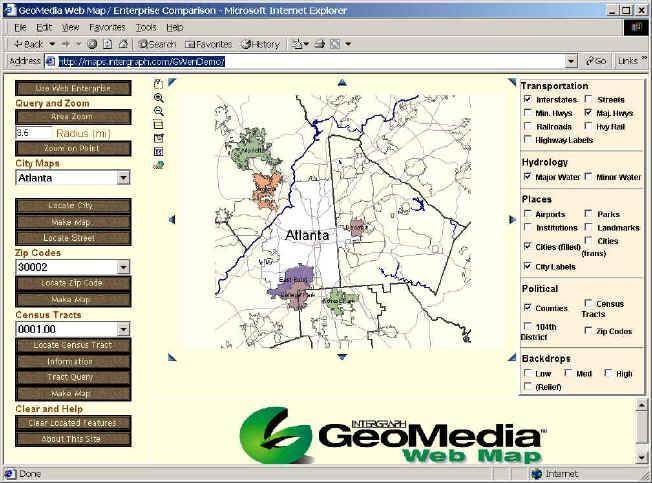Enable the Railroads checkbox
Image resolution: width=652 pixels, height=483 pixels.
(528, 126)
